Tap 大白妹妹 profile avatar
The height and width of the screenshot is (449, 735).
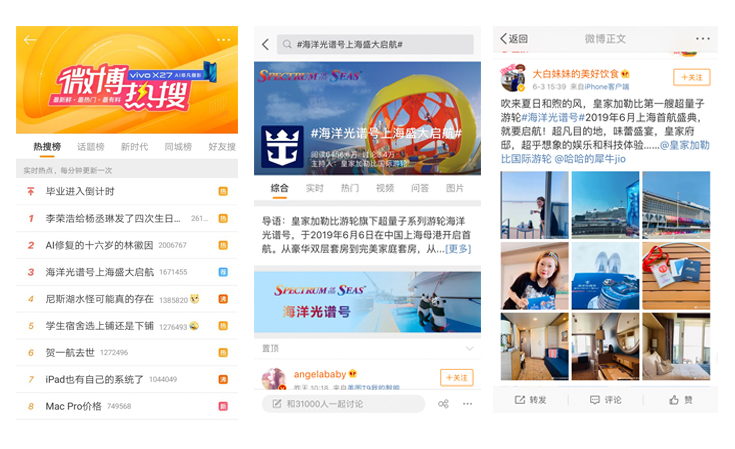click(513, 79)
